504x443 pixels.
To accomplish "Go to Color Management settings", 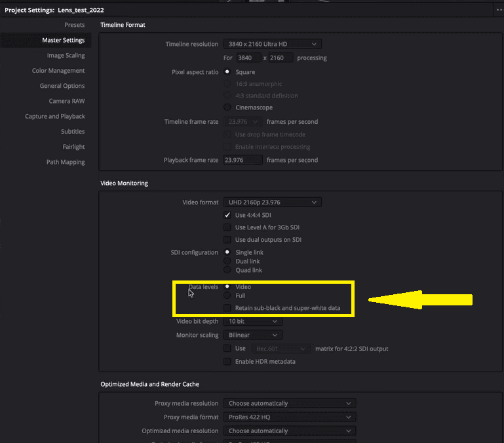I will [58, 70].
